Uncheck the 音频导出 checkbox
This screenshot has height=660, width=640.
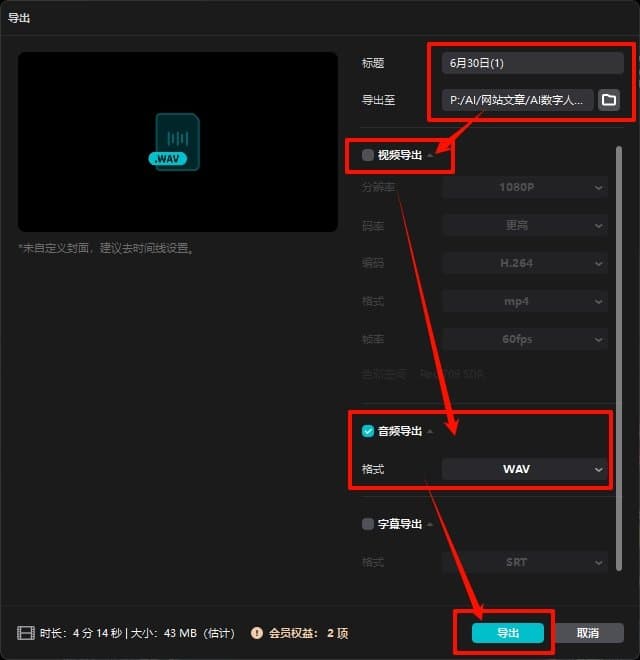(368, 431)
